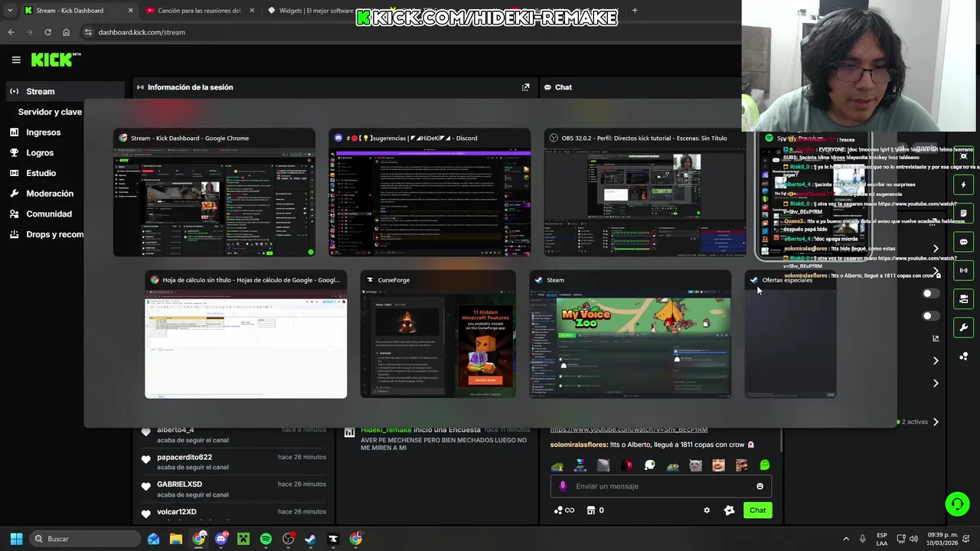Screen dimensions: 980x551
Task: Switch to the Kick Dashboard Chrome window thumbnail
Action: 214,193
